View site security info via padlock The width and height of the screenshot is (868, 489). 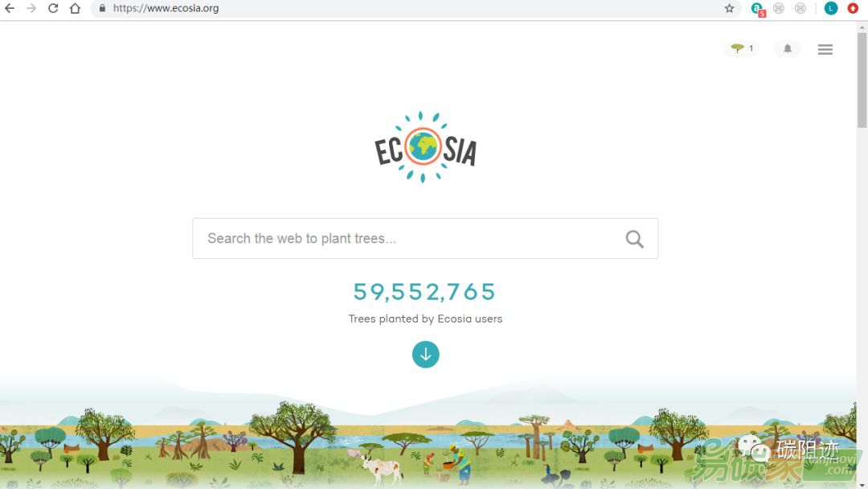[102, 8]
